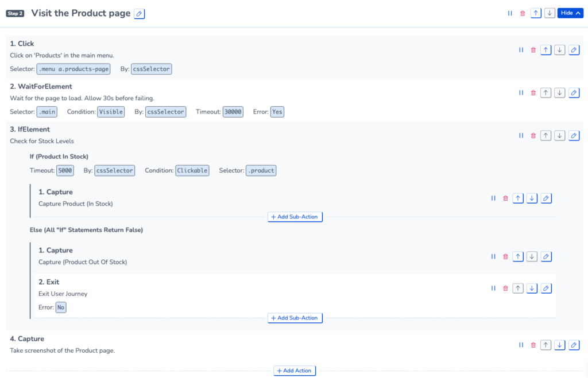
Task: Click 'Take screenshot of the Product page.' description
Action: click(62, 350)
